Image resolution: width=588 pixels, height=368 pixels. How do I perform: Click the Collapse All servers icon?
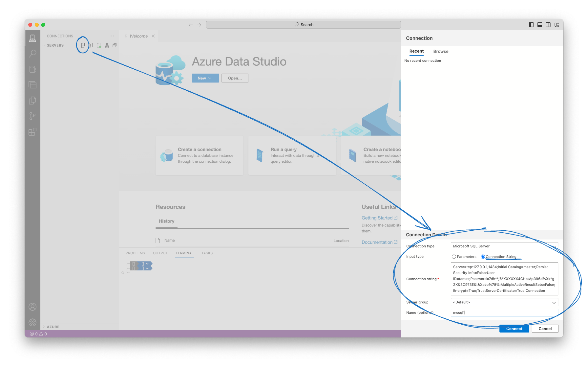tap(115, 45)
